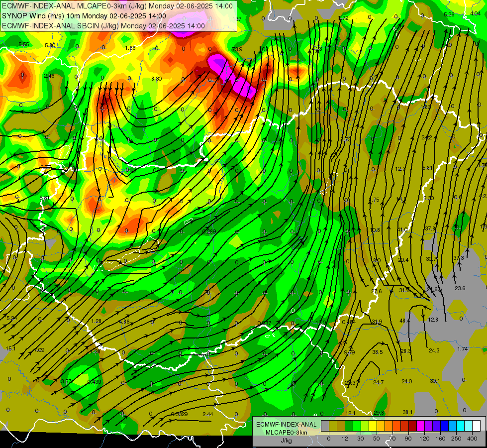Image resolution: width=487 pixels, height=448 pixels.
Task: Click the legend tick label 400
Action: point(472,439)
